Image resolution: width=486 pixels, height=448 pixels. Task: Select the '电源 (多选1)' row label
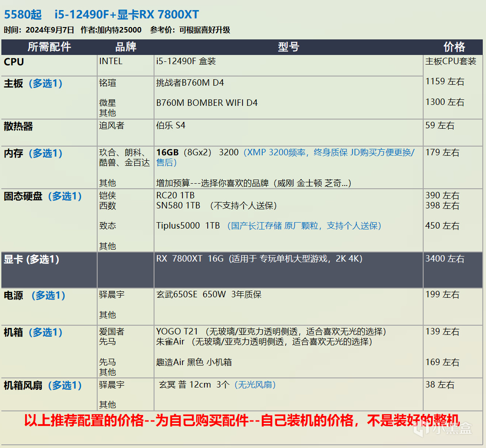(x=34, y=295)
